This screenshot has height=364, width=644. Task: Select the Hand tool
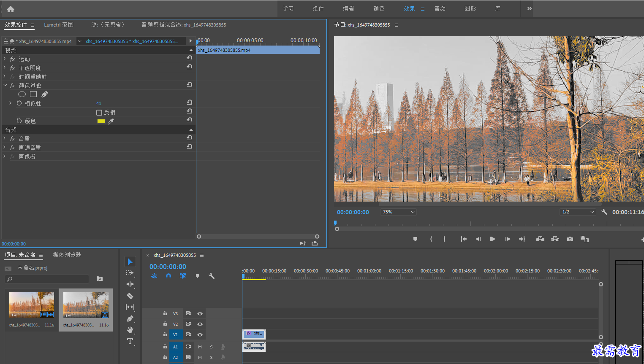point(130,330)
